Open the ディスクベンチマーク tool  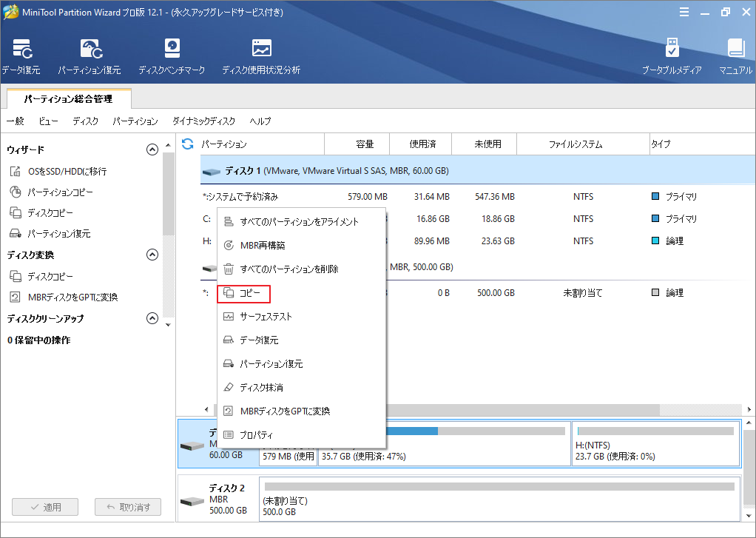[x=172, y=56]
